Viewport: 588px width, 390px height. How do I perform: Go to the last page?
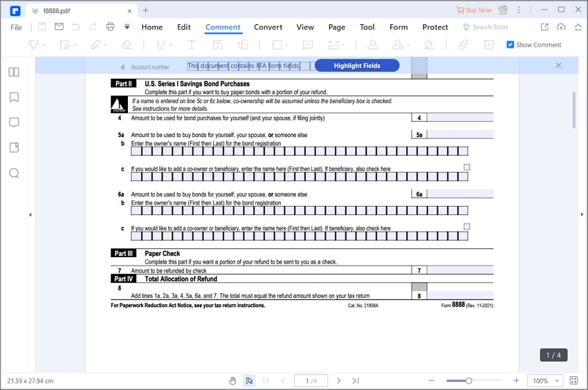tap(356, 381)
